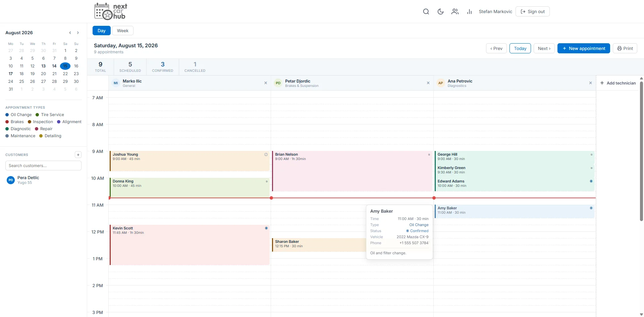This screenshot has height=317, width=644.
Task: Open George Hill 9:00 AM appointment
Action: pyautogui.click(x=515, y=158)
